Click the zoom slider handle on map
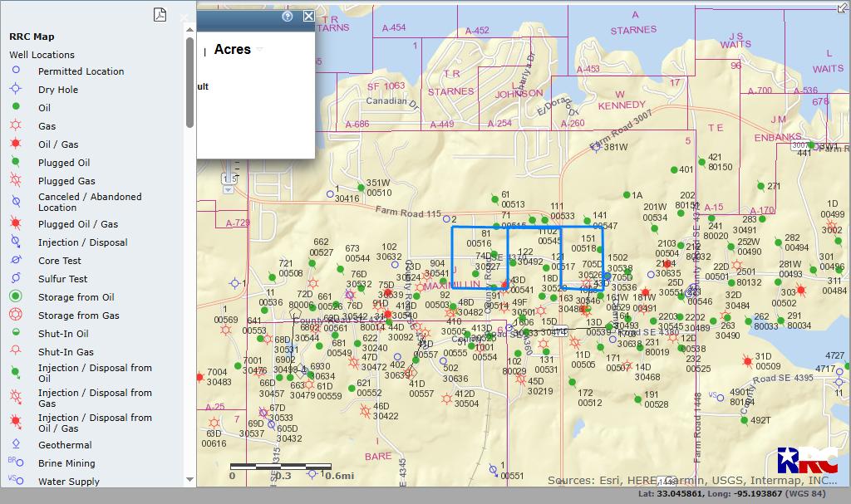This screenshot has width=851, height=504. click(x=229, y=179)
